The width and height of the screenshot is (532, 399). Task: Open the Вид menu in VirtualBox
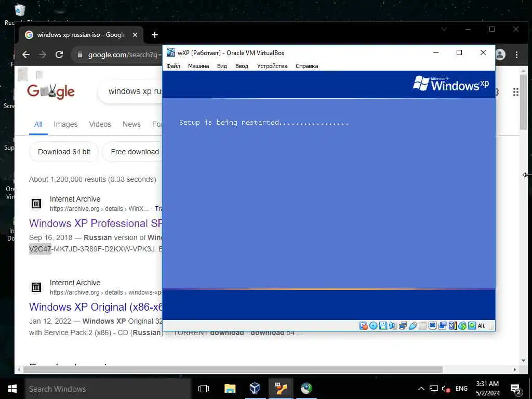click(x=222, y=66)
